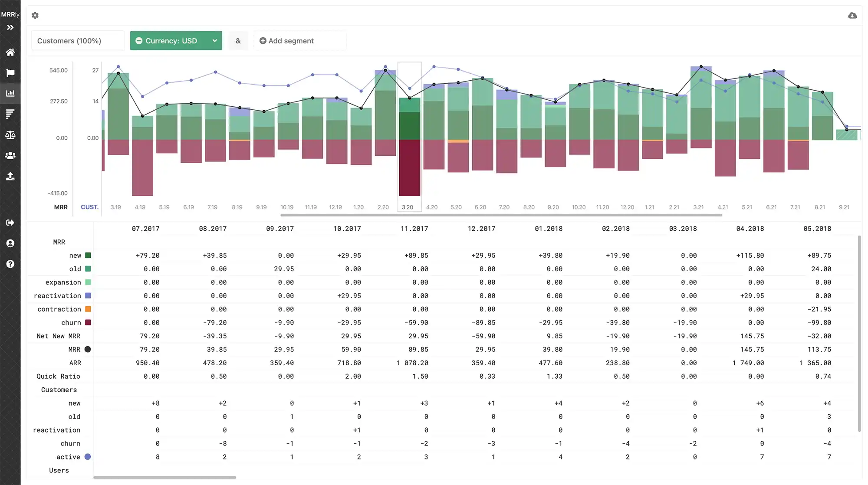Select the 9.21 month on the chart axis
Viewport: 868px width, 485px height.
844,207
